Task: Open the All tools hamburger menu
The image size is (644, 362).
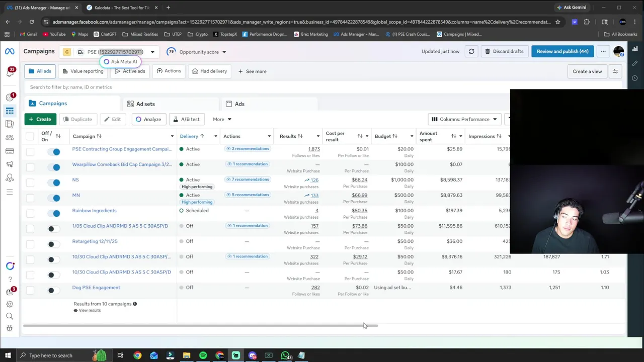Action: pyautogui.click(x=10, y=192)
